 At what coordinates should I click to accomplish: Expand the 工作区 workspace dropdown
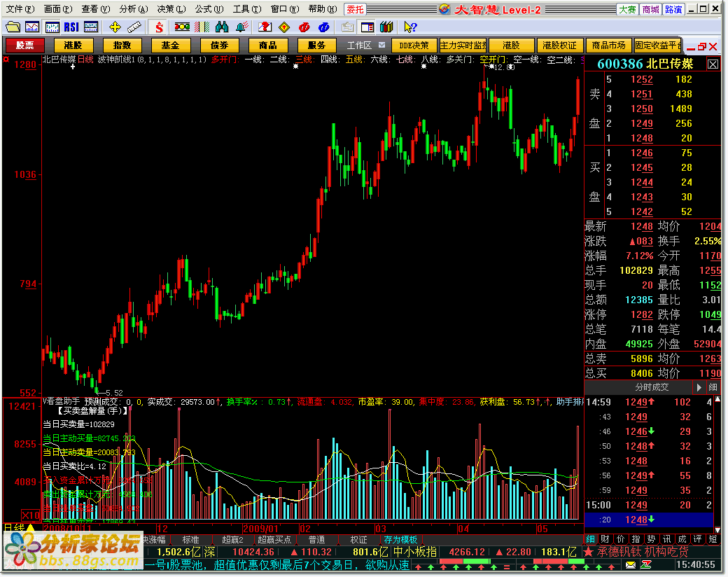[x=381, y=45]
